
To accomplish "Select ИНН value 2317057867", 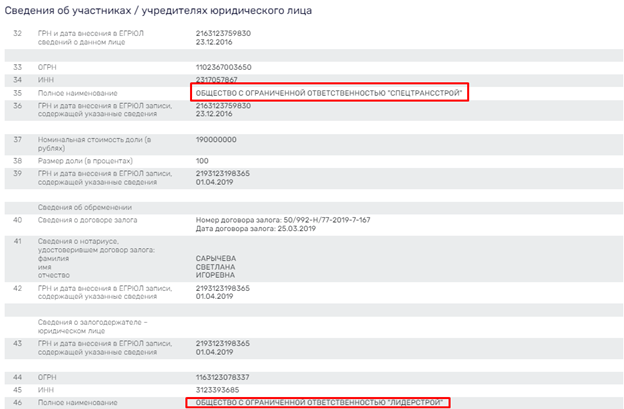I will point(216,80).
